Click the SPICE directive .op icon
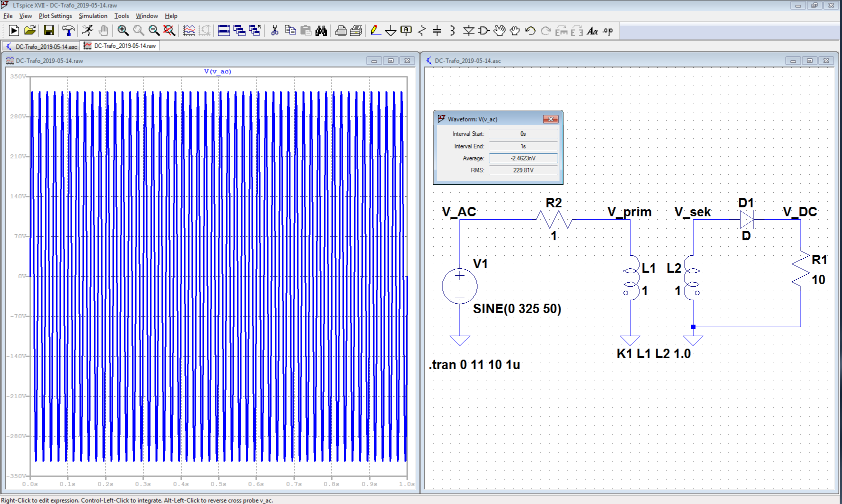Viewport: 842px width, 504px height. point(608,31)
